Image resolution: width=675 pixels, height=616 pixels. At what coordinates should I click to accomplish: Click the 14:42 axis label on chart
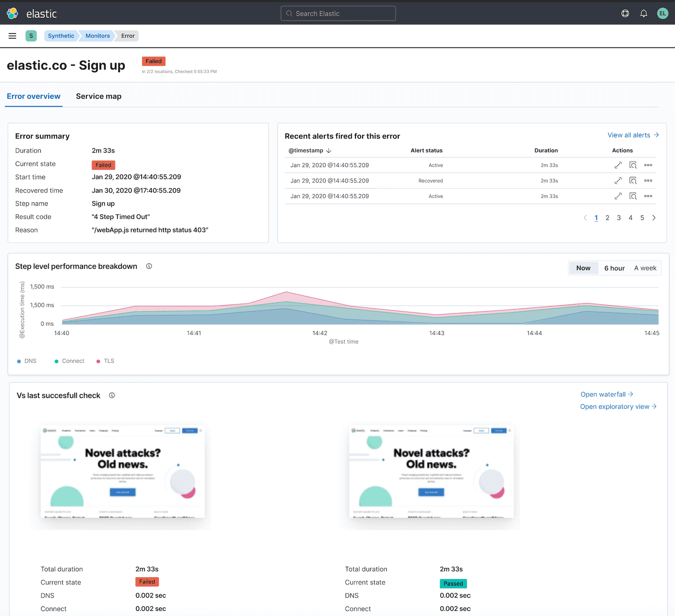tap(320, 333)
